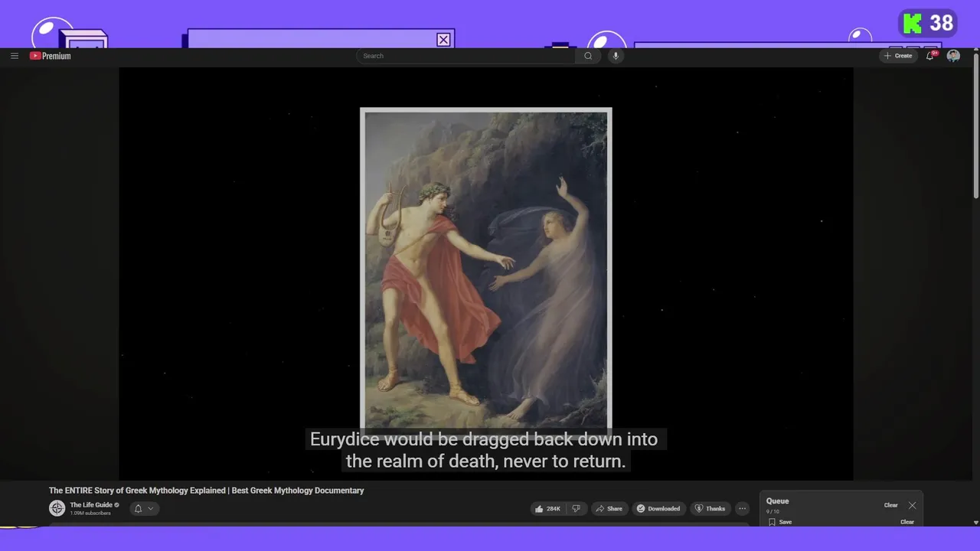Screen dimensions: 980x551
Task: Click the video player area showing the painting
Action: coord(485,273)
